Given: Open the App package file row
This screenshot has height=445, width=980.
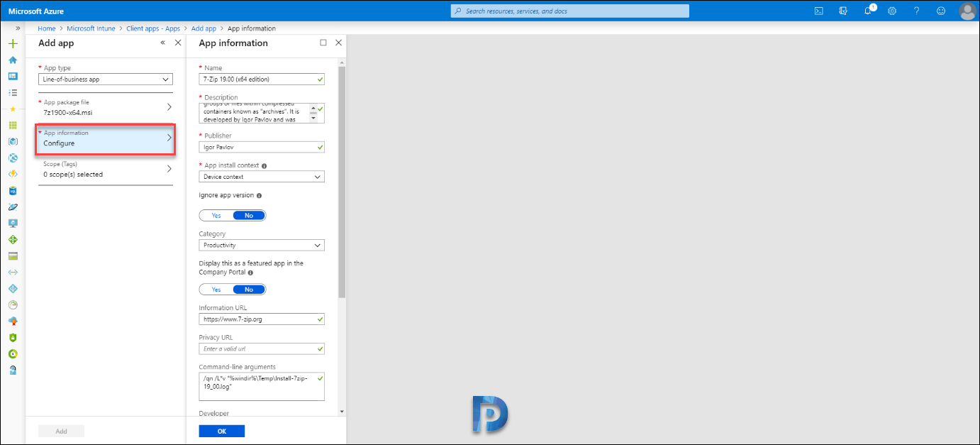Looking at the screenshot, I should click(106, 107).
